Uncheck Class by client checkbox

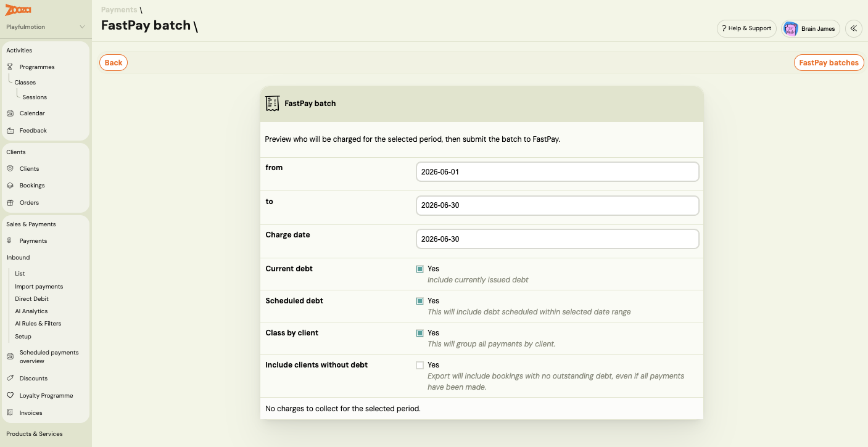click(420, 334)
